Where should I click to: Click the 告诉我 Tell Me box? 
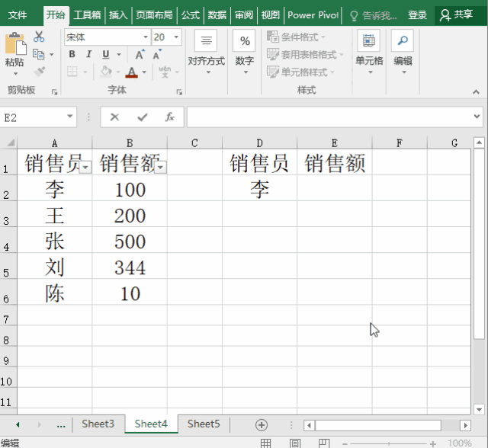(x=373, y=15)
